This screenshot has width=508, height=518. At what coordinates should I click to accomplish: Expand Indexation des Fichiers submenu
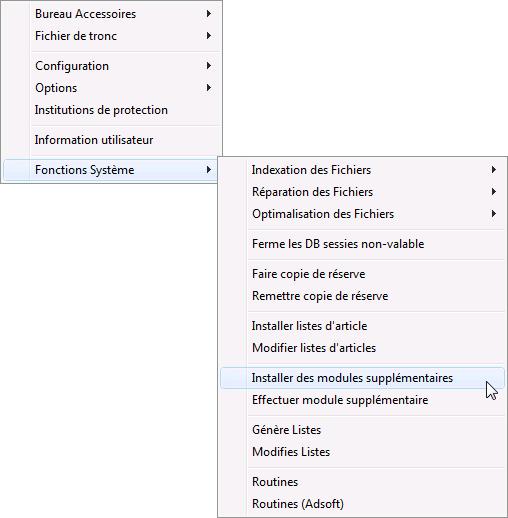[x=362, y=170]
